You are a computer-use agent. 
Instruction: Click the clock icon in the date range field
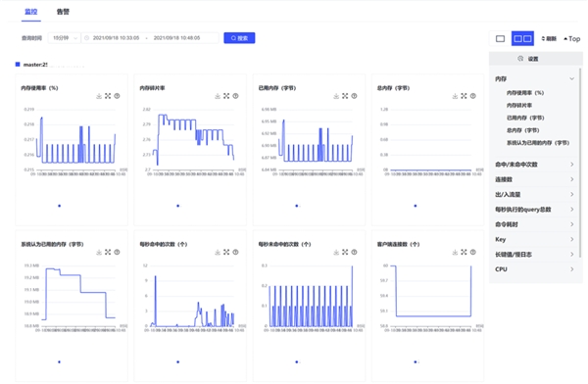tap(86, 38)
